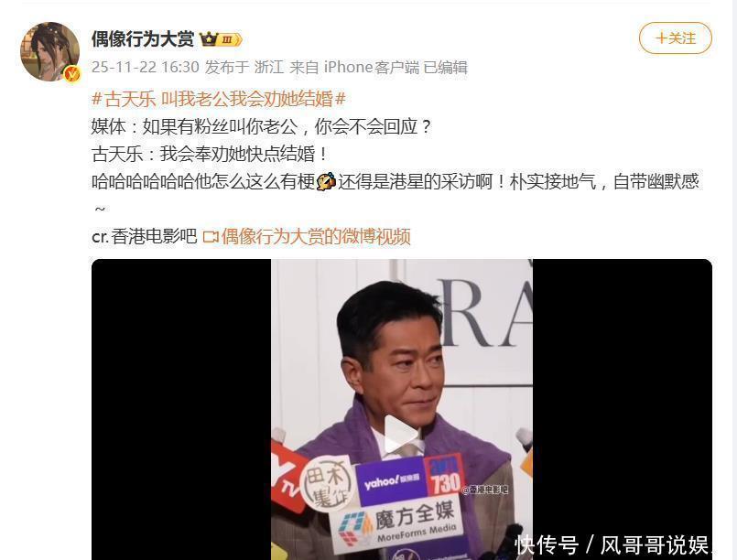Image resolution: width=737 pixels, height=560 pixels.
Task: Click the 偶像行为大赏 profile avatar
Action: click(x=50, y=51)
